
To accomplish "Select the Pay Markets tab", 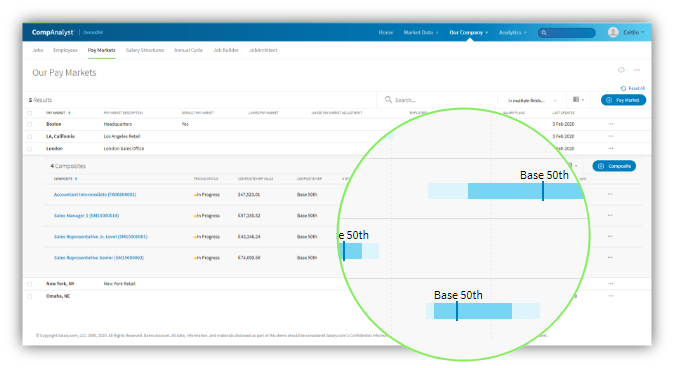I will pyautogui.click(x=101, y=50).
